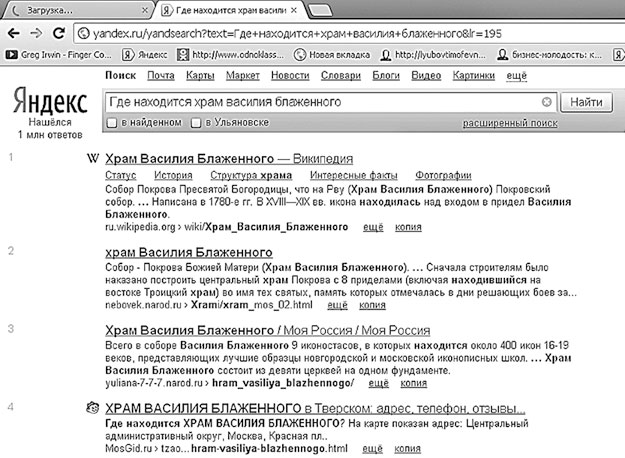Click the nebovek.narod.ru result URL text
This screenshot has width=625, height=458.
click(209, 305)
